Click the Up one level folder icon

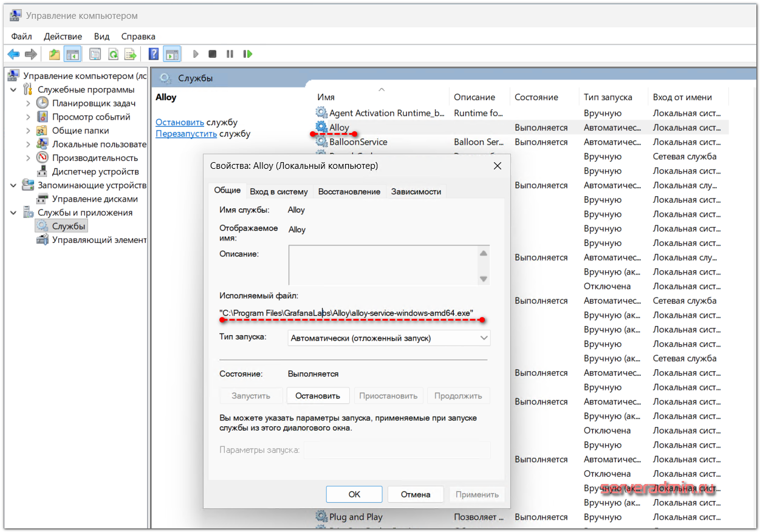[x=55, y=54]
